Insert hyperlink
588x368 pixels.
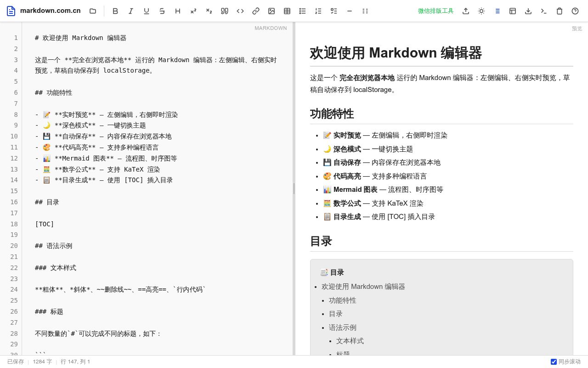point(256,11)
